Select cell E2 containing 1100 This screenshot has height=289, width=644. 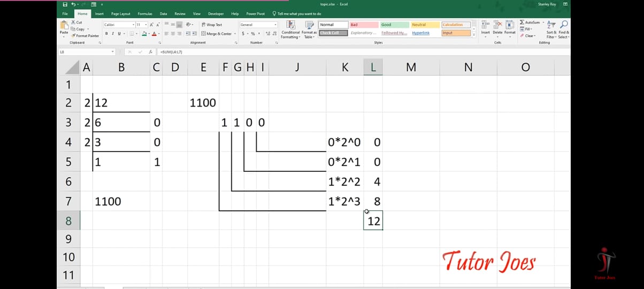(203, 103)
